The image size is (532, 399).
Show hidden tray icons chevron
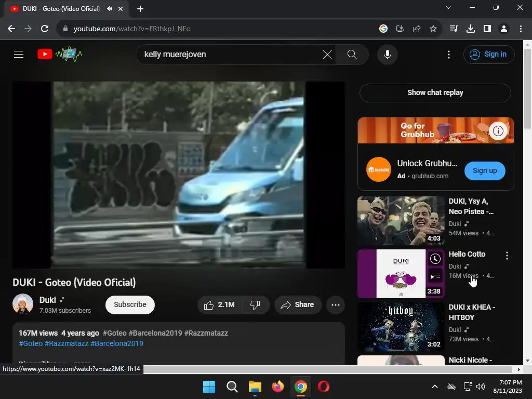(435, 387)
